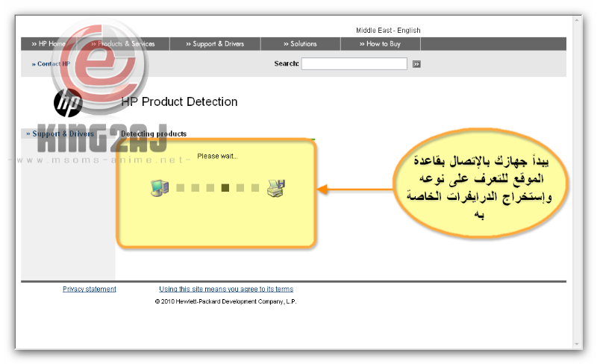Focus the Search text field
Image resolution: width=597 pixels, height=364 pixels.
(x=354, y=64)
